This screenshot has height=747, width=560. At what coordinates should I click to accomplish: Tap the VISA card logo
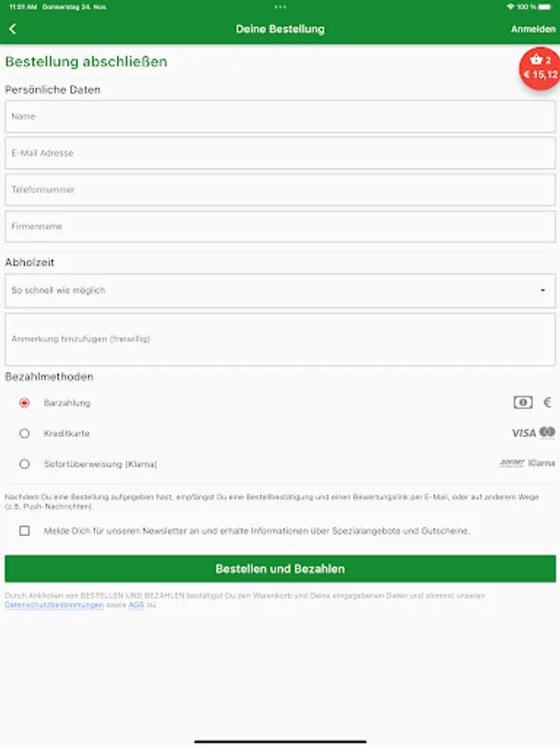click(523, 433)
